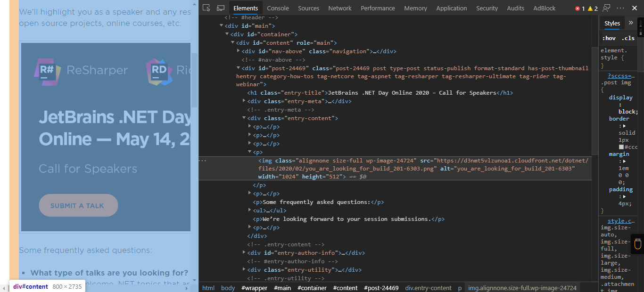This screenshot has height=292, width=644.
Task: Click the img.alignnone.size-full breadcrumb
Action: 521,288
